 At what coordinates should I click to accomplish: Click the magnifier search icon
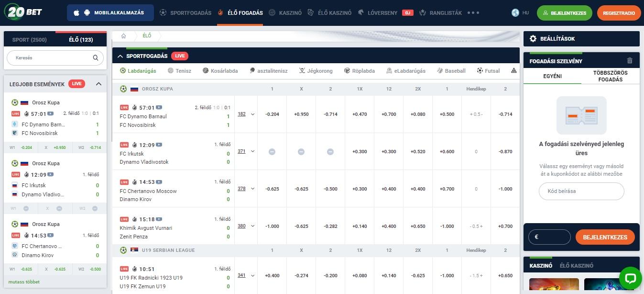pos(96,57)
